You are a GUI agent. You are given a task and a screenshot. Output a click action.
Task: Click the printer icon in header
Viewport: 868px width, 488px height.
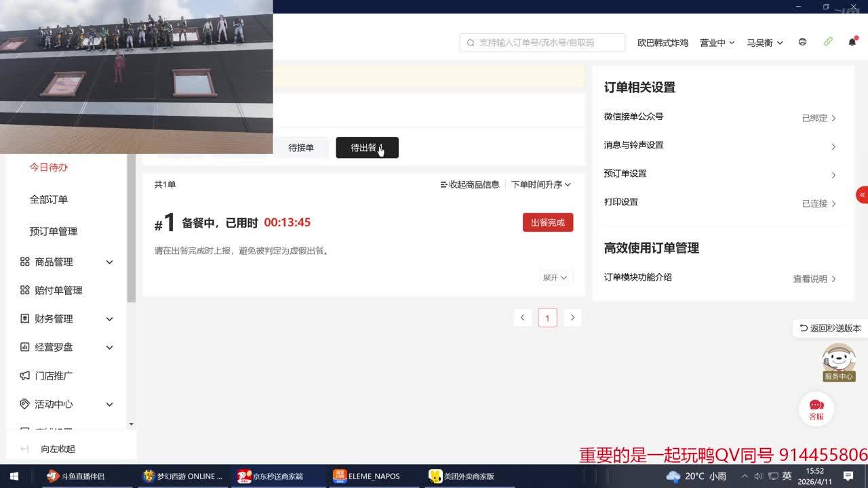point(803,42)
